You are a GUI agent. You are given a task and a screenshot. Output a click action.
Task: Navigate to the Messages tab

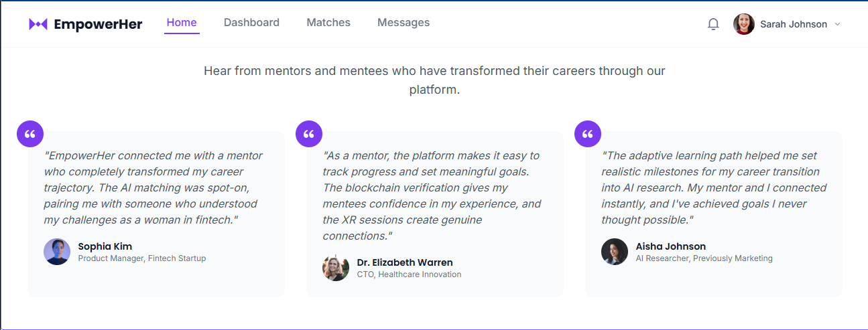pyautogui.click(x=404, y=23)
